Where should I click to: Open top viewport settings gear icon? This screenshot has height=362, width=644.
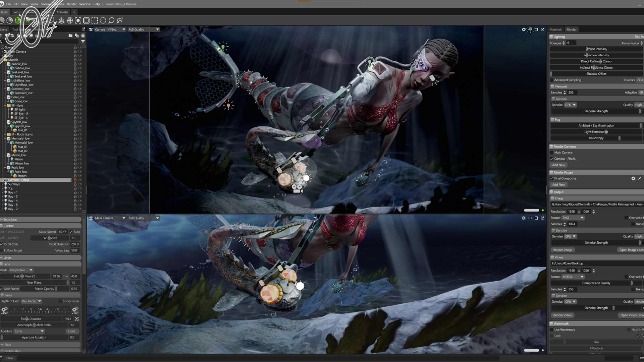tap(524, 29)
